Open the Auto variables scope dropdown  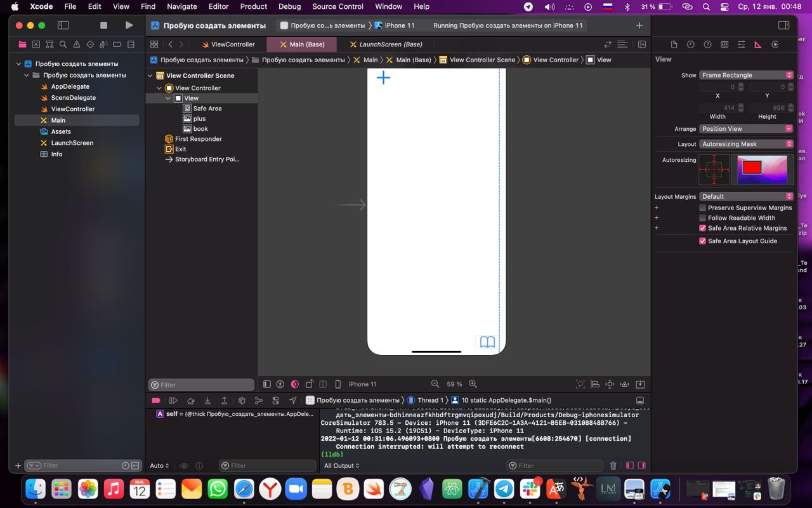[x=159, y=465]
